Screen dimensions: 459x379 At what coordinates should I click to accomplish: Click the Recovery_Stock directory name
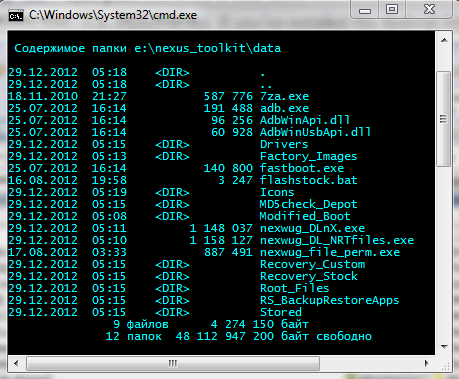[x=309, y=276]
